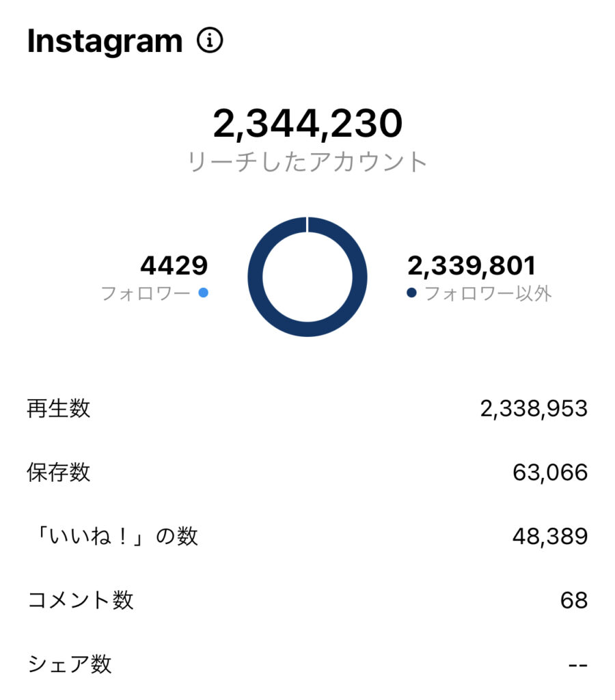Click the light blue フォロワー legend dot
Viewport: 615px width, 700px height.
203,293
